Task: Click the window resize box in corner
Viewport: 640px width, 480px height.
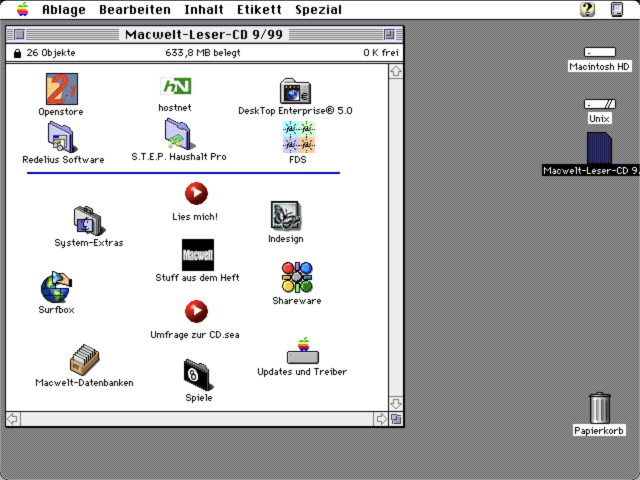Action: 396,419
